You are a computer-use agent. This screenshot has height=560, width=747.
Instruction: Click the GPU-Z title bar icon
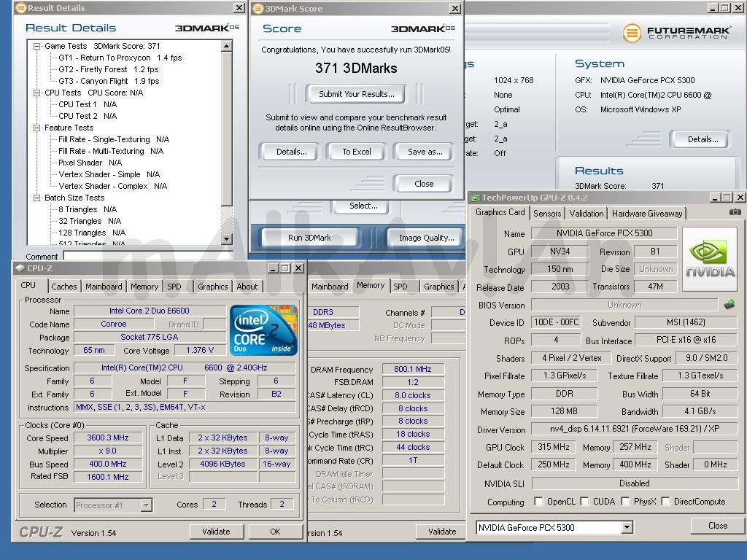pos(475,197)
